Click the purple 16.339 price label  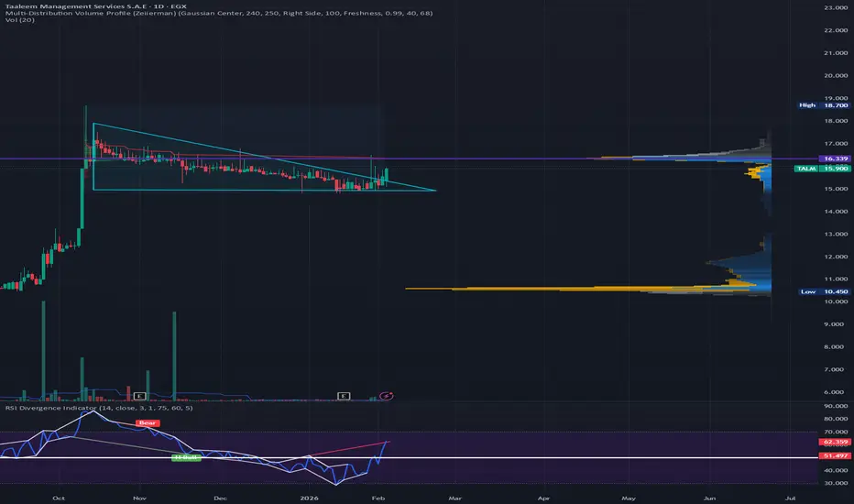tap(836, 159)
